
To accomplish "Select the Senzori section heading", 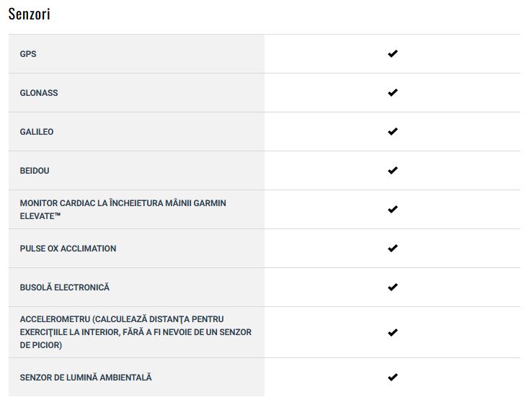I will (x=29, y=14).
